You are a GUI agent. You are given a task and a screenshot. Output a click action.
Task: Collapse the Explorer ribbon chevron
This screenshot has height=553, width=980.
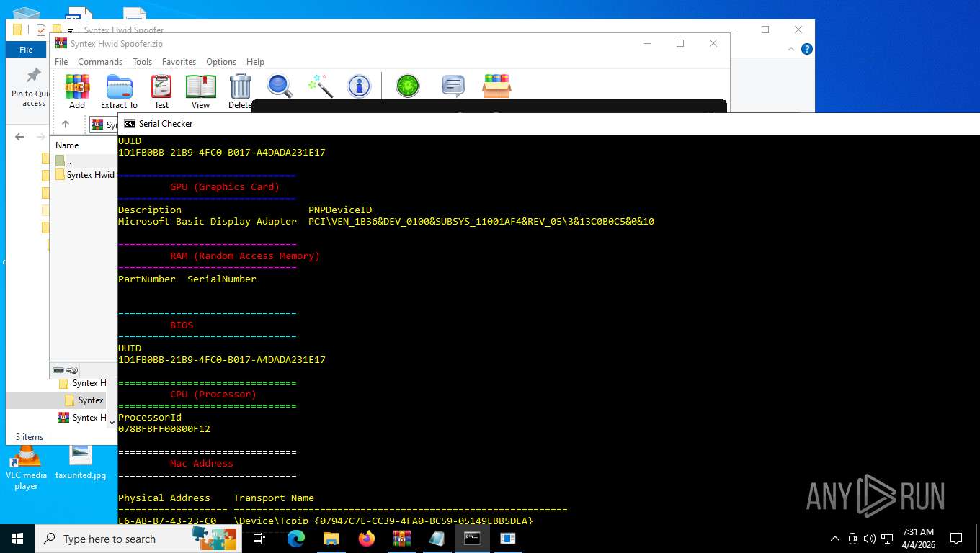[792, 50]
